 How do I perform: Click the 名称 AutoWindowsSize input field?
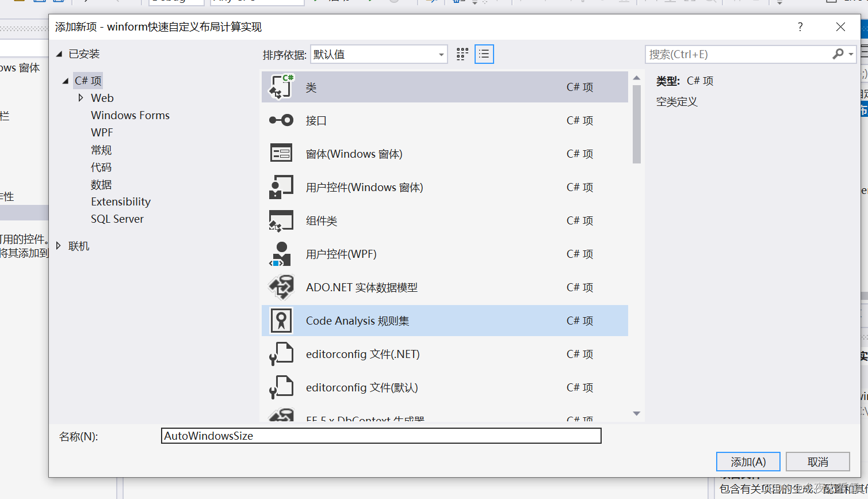[x=381, y=436]
